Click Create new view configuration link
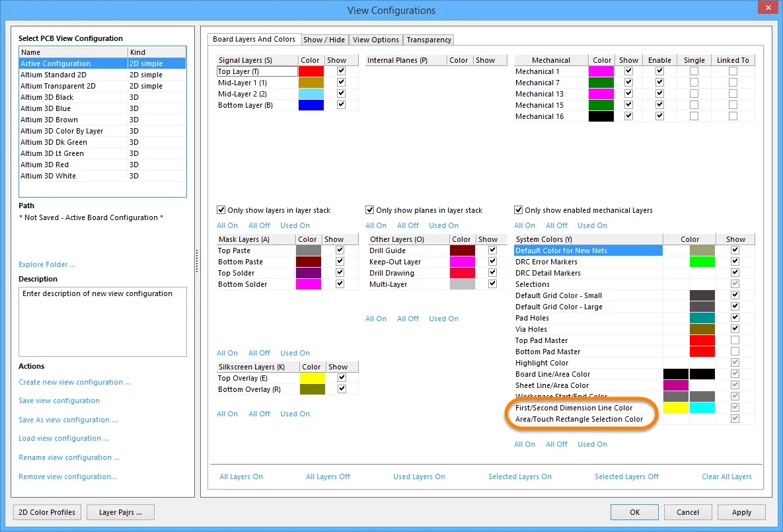This screenshot has width=783, height=532. point(75,381)
